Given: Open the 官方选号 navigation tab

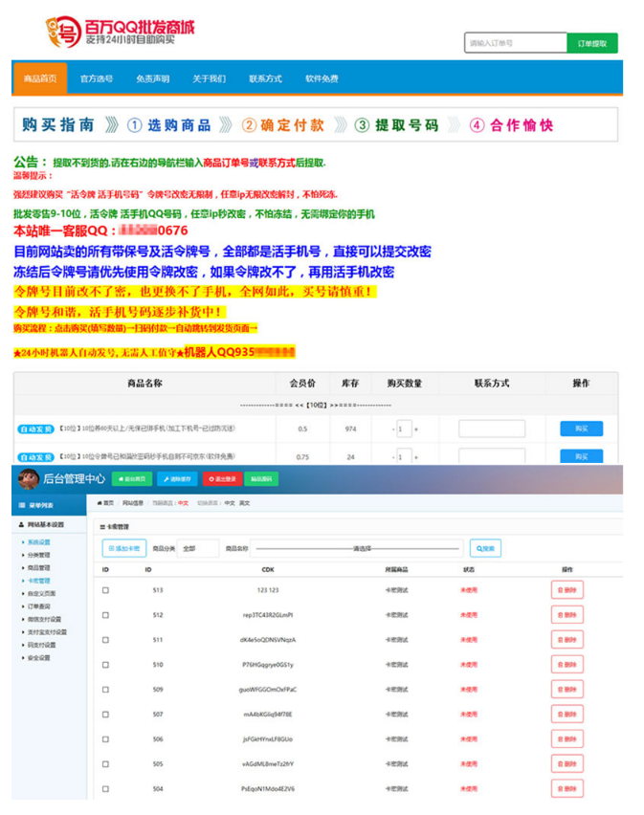Looking at the screenshot, I should click(x=97, y=78).
